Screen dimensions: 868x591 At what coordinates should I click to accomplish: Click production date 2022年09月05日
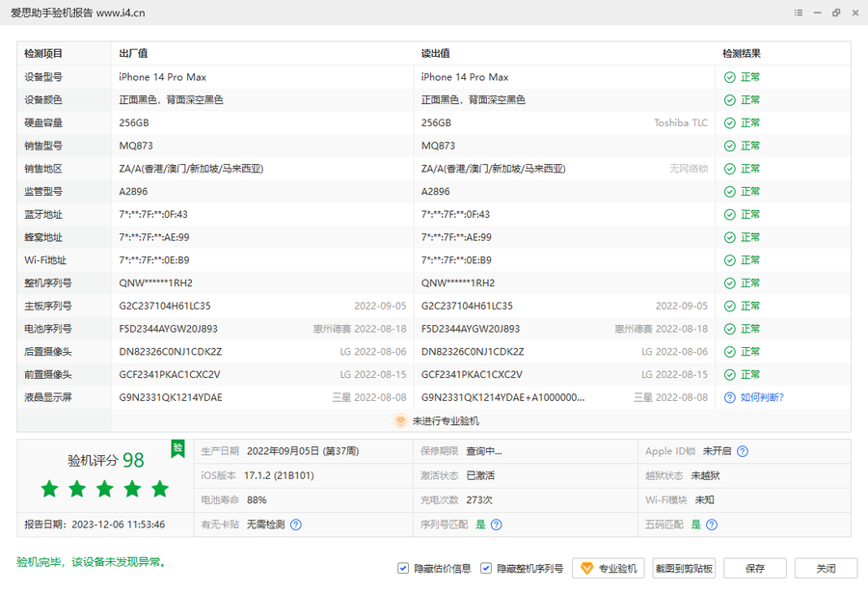point(303,451)
